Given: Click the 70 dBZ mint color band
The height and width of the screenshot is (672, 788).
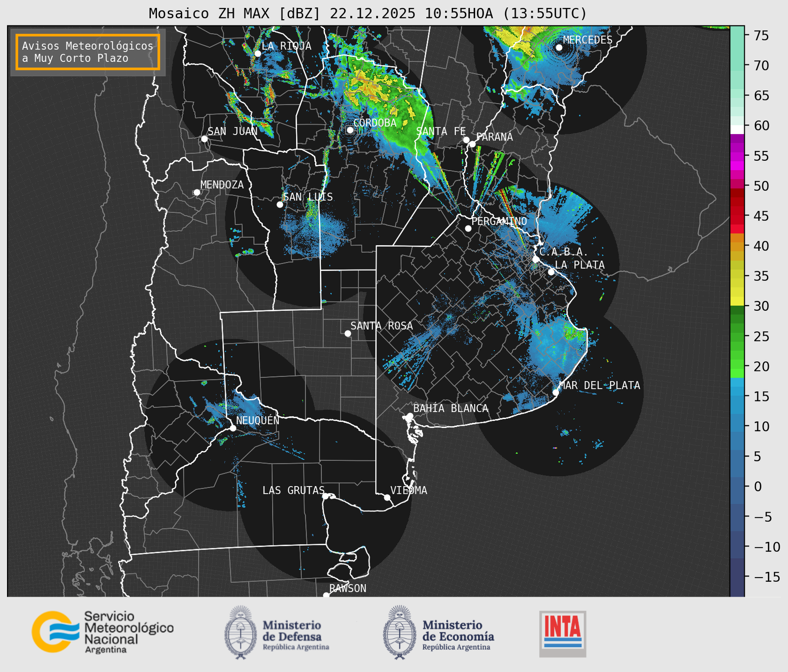Looking at the screenshot, I should click(737, 65).
